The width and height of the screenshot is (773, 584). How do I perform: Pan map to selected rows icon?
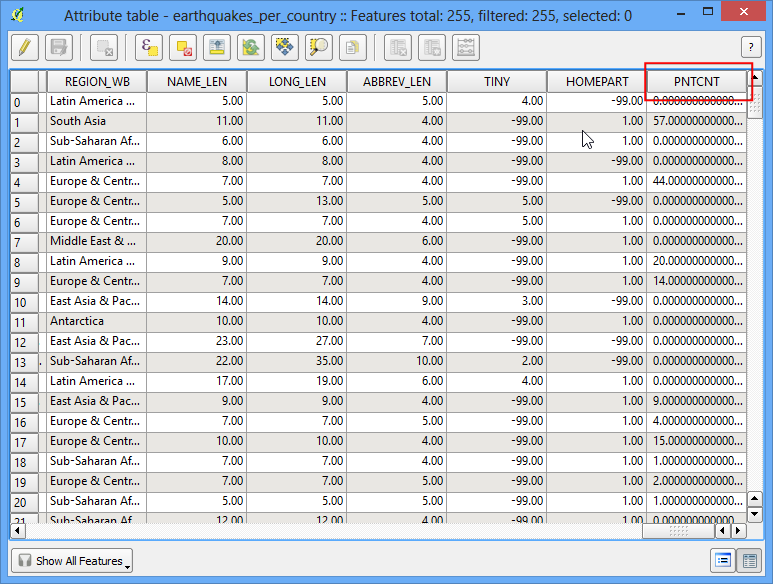[x=285, y=48]
